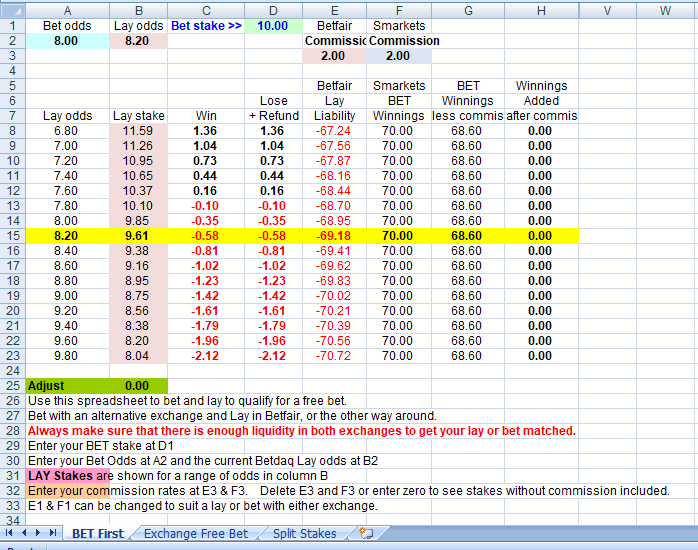Click row 15 header
698x550 pixels.
(x=12, y=236)
